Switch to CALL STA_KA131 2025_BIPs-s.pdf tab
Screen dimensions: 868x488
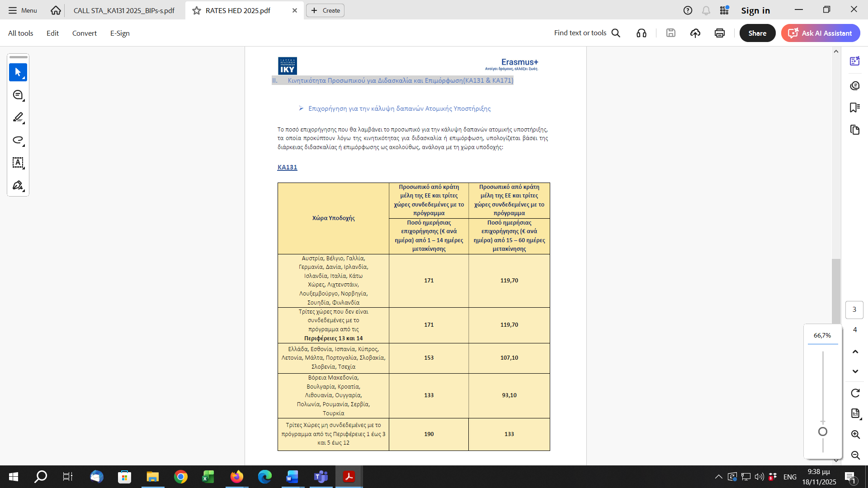[x=124, y=10]
